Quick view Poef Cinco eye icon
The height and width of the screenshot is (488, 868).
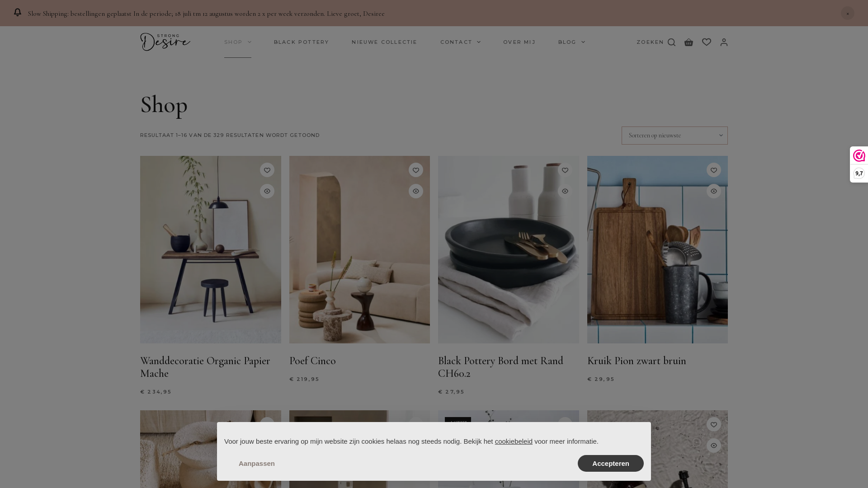[x=416, y=191]
